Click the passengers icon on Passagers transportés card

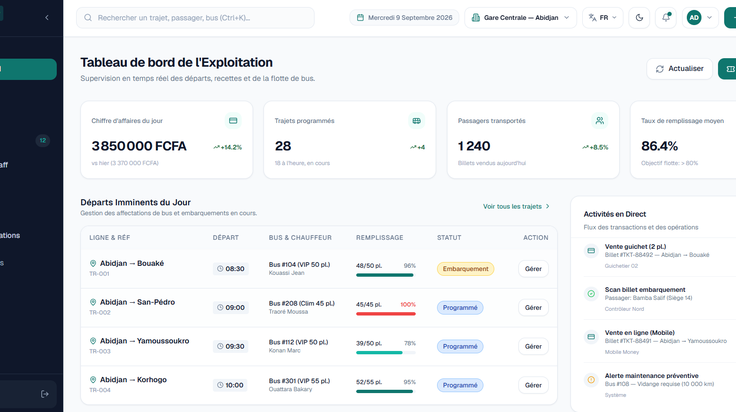point(599,121)
